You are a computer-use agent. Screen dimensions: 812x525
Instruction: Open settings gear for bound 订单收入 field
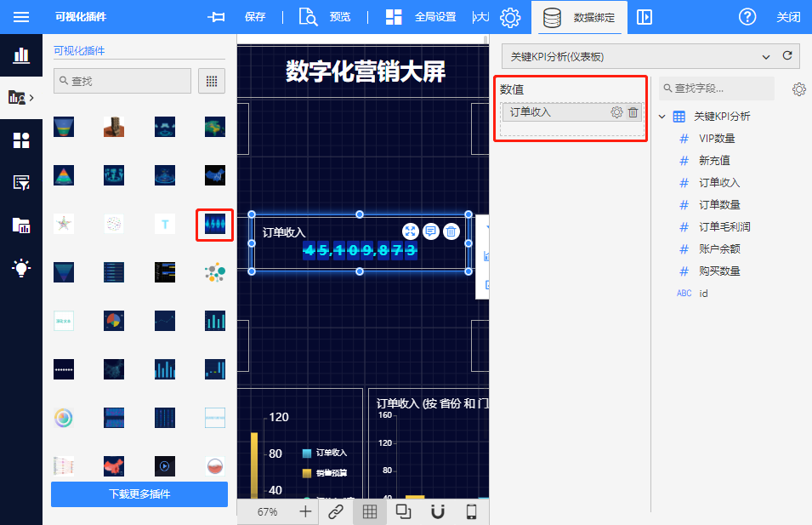coord(616,112)
